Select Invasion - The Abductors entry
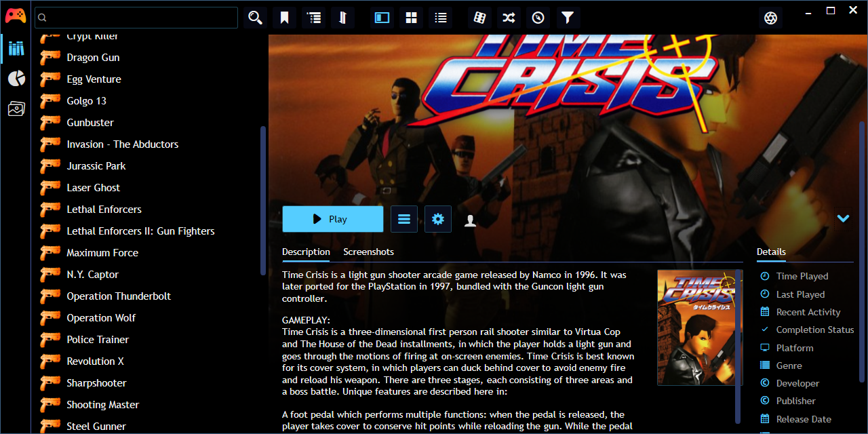Screen dimensions: 868x434 click(x=123, y=144)
